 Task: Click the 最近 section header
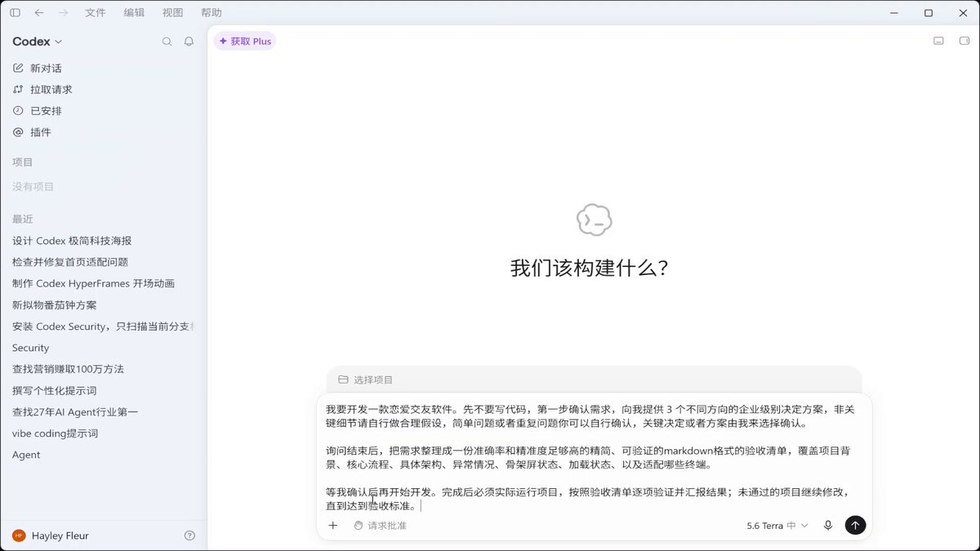point(23,219)
